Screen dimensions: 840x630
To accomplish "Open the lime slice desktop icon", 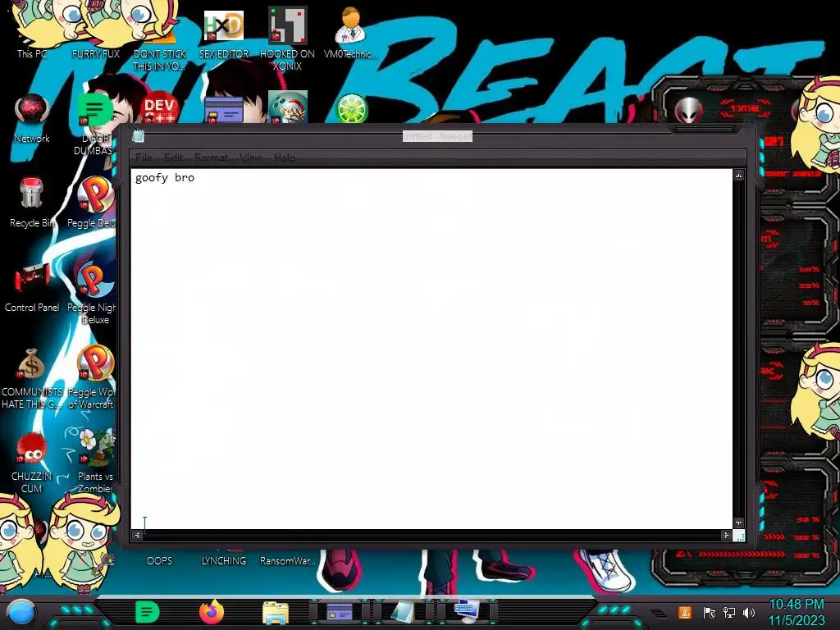I will 351,109.
